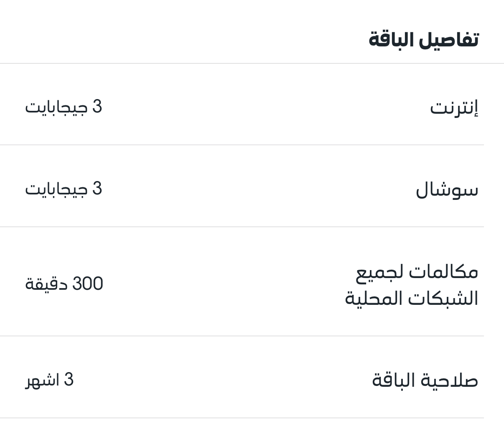Select the "سوشال" row label

tap(447, 189)
